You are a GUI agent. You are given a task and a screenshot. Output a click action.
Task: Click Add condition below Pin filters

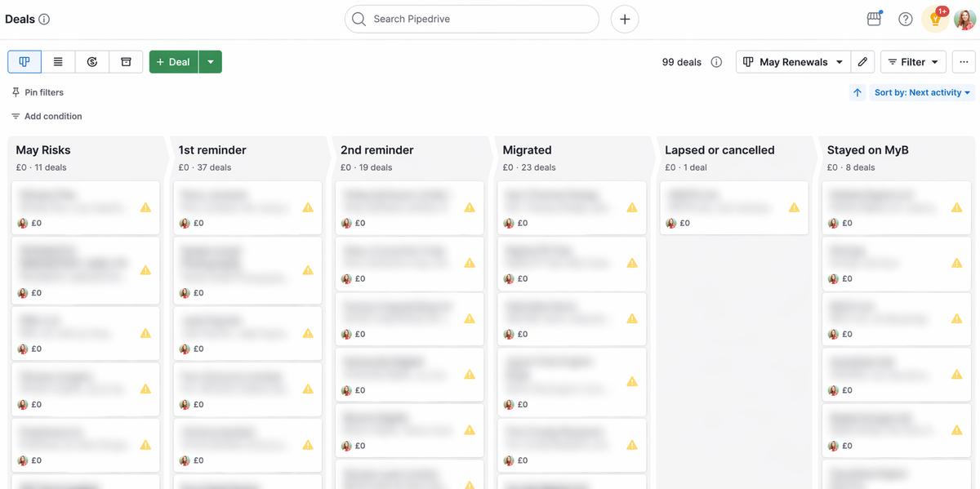(52, 116)
